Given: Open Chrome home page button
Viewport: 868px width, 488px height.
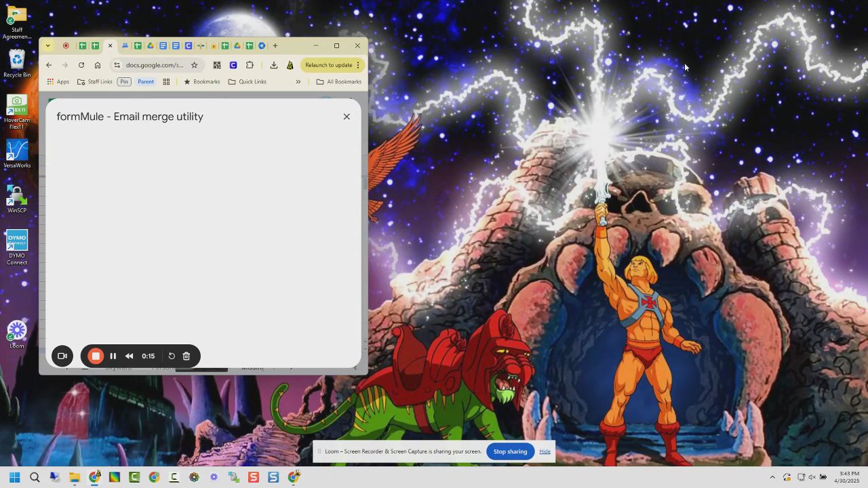Looking at the screenshot, I should tap(98, 65).
